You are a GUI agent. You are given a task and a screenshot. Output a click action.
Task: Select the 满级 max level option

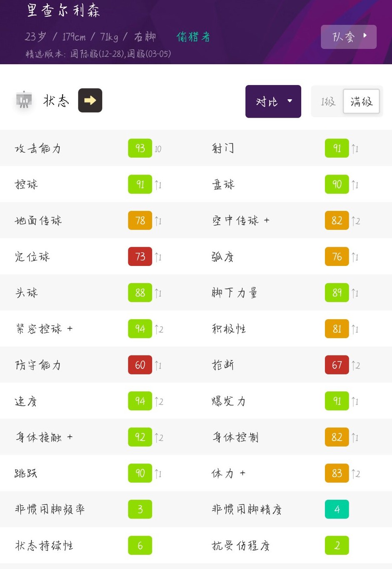point(361,101)
